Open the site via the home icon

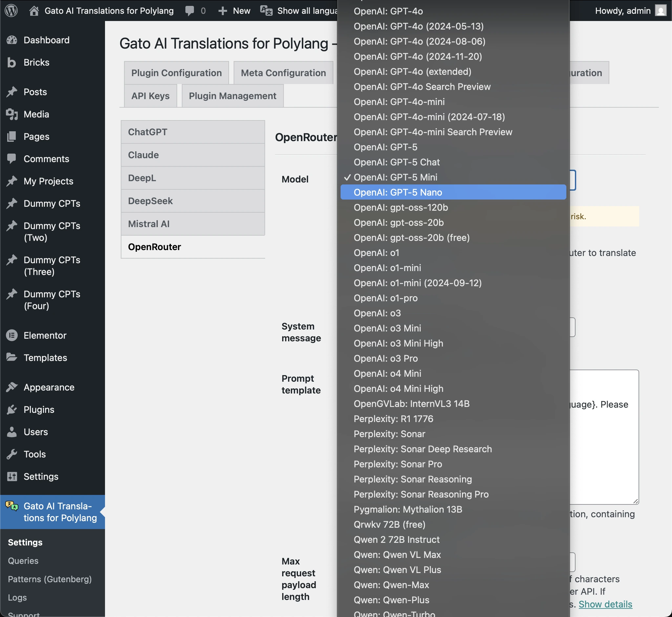(33, 11)
